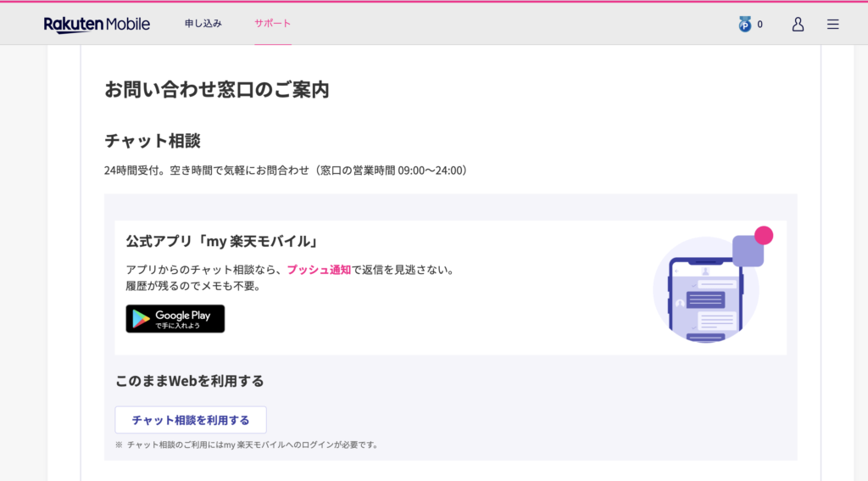Image resolution: width=868 pixels, height=481 pixels.
Task: Click the このままWebを利用する heading
Action: [189, 381]
